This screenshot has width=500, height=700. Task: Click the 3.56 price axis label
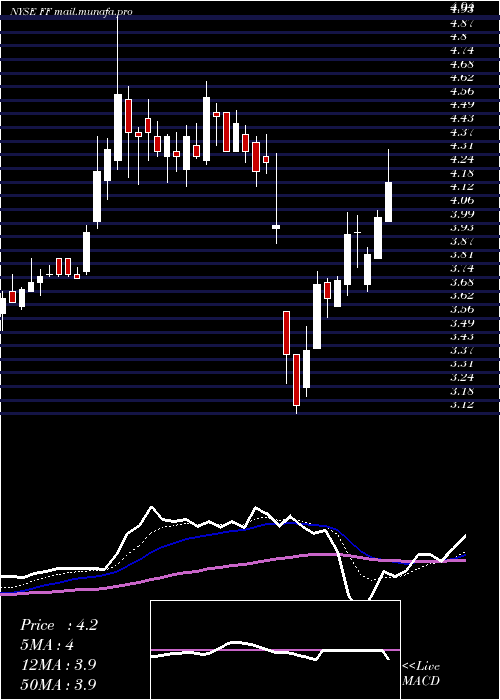461,309
